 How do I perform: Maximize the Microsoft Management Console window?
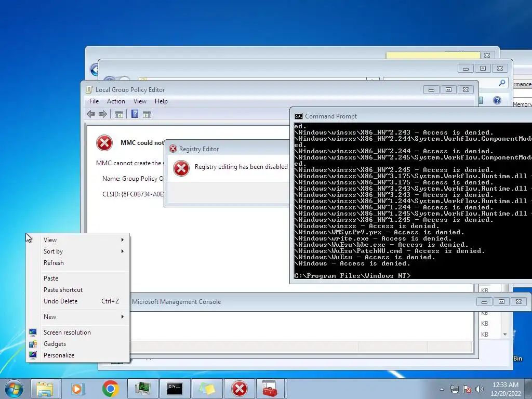click(x=501, y=302)
